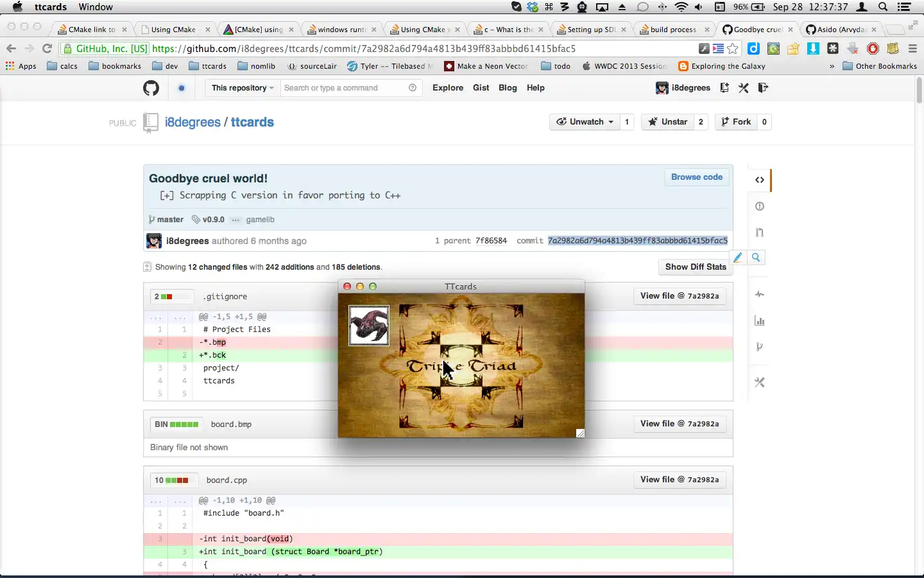Click the i8degrees author avatar on commit
The width and height of the screenshot is (924, 578).
[154, 241]
